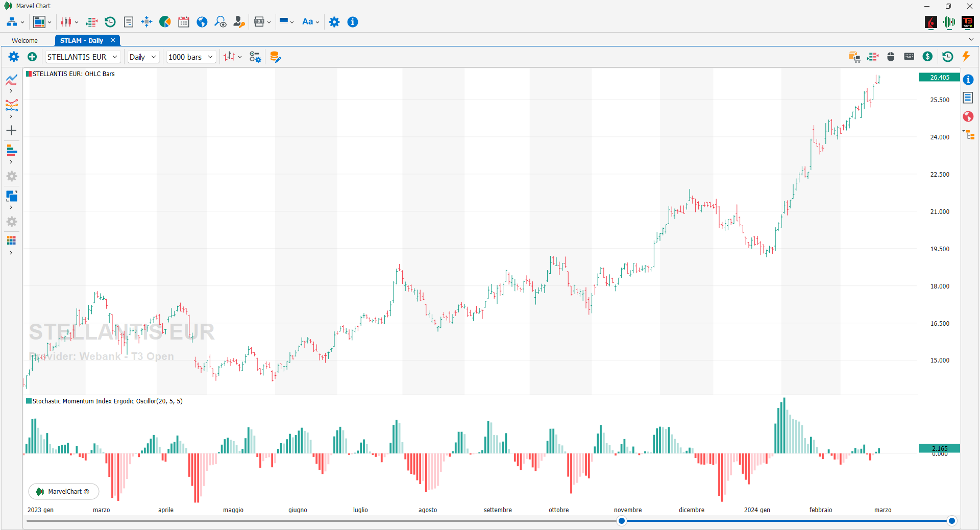Open the blue info icon in right sidebar
The image size is (980, 530).
pyautogui.click(x=968, y=80)
